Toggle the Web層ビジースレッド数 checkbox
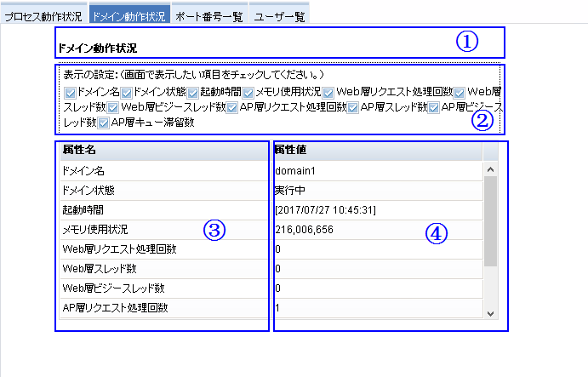The height and width of the screenshot is (377, 588). 113,107
